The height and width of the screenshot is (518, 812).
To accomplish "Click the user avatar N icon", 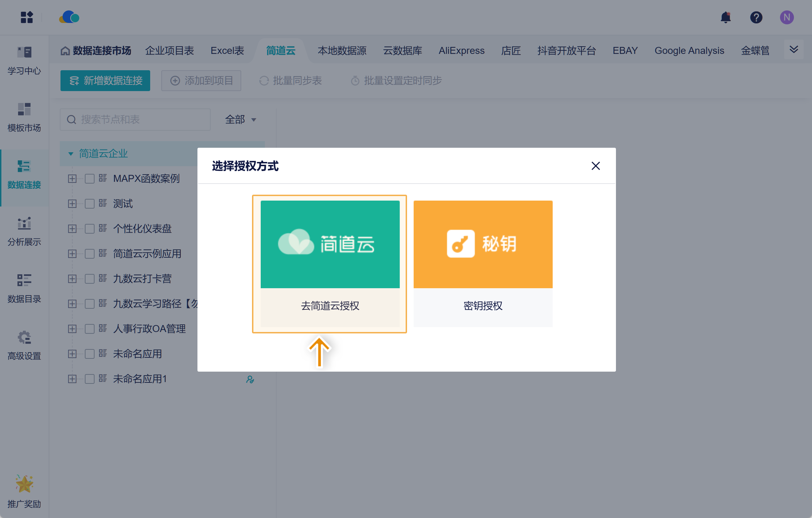I will coord(787,17).
